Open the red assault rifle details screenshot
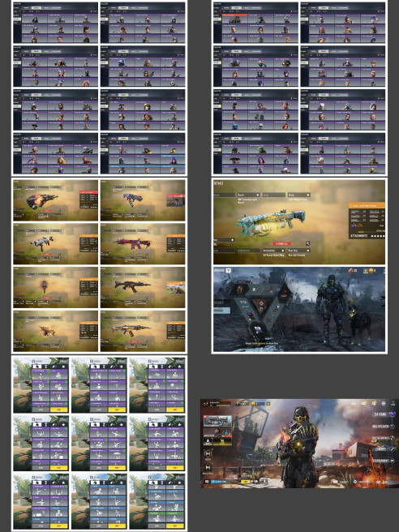 coord(143,244)
